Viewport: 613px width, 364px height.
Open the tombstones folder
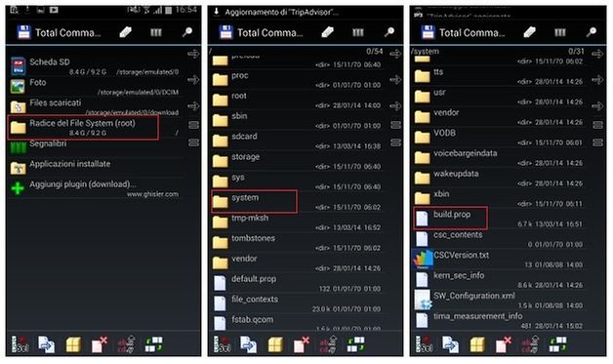tap(297, 242)
